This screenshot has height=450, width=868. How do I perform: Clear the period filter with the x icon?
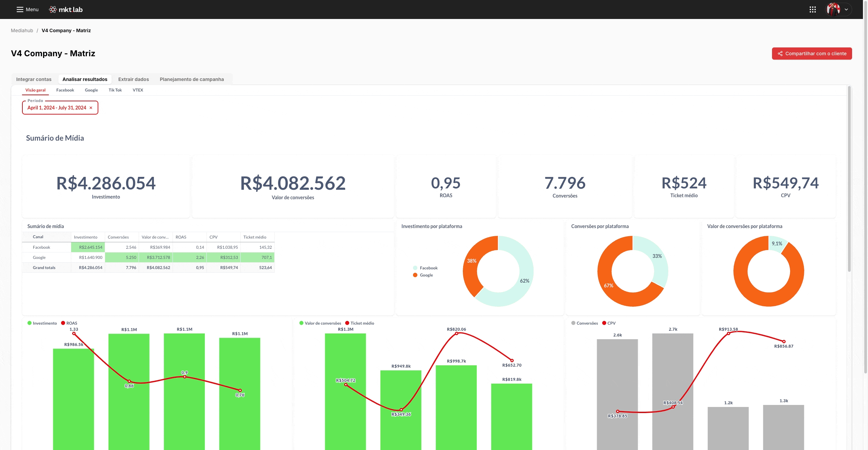pos(91,108)
